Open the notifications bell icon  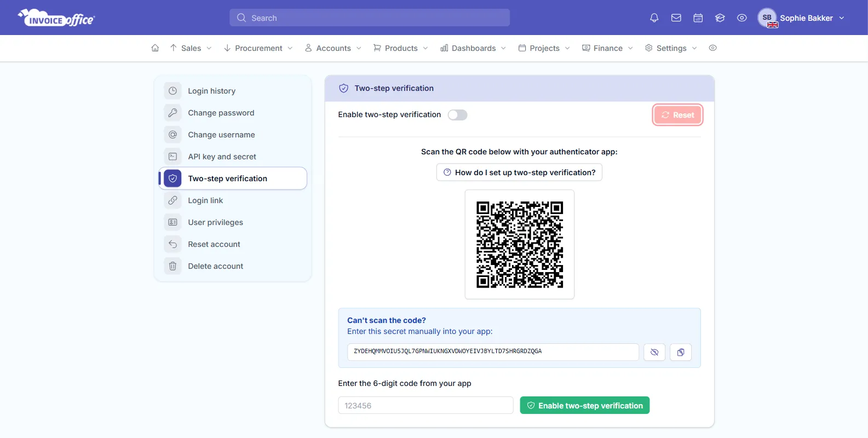[x=654, y=18]
